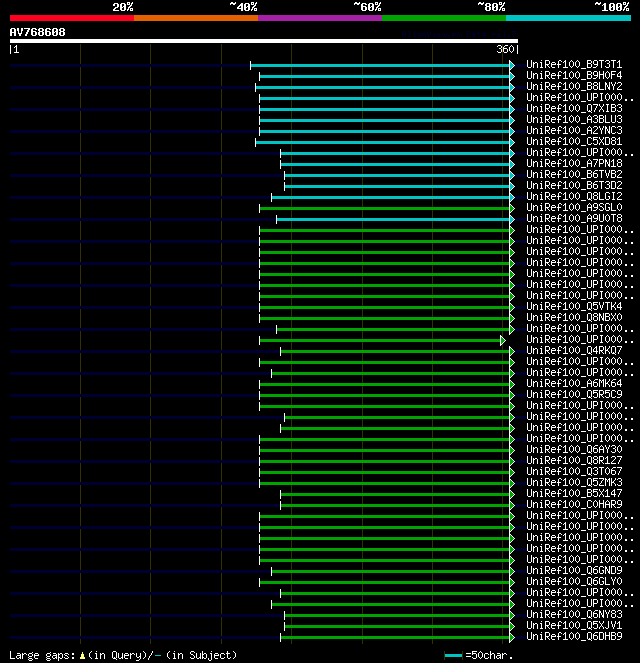Select the AV768608 query name
Screen dimensions: 640x663
tap(38, 32)
